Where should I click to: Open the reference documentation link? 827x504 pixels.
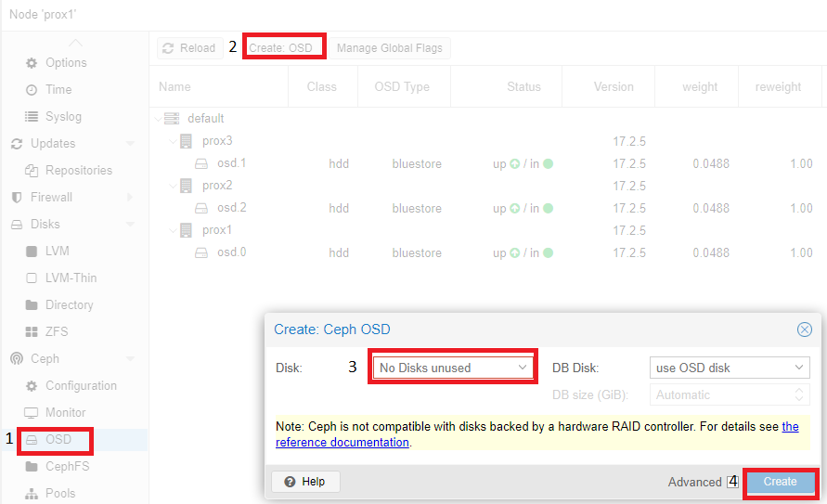click(x=342, y=443)
